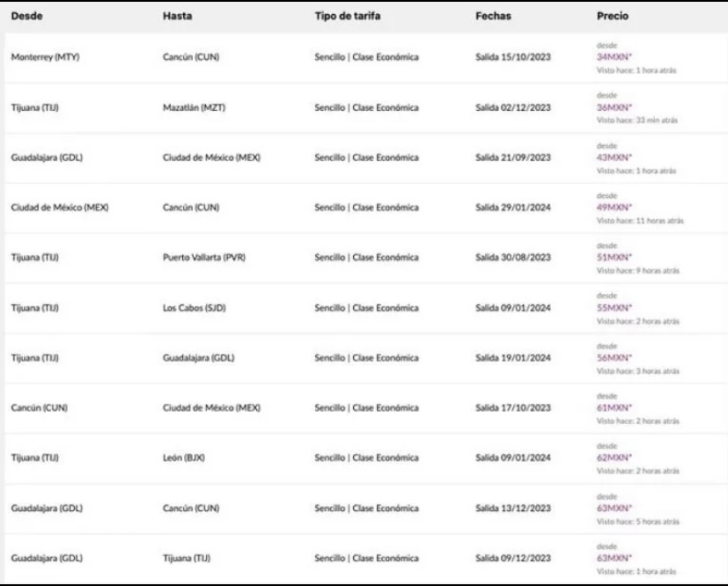Click the Salida 29/01/2024 date cell

[x=513, y=208]
